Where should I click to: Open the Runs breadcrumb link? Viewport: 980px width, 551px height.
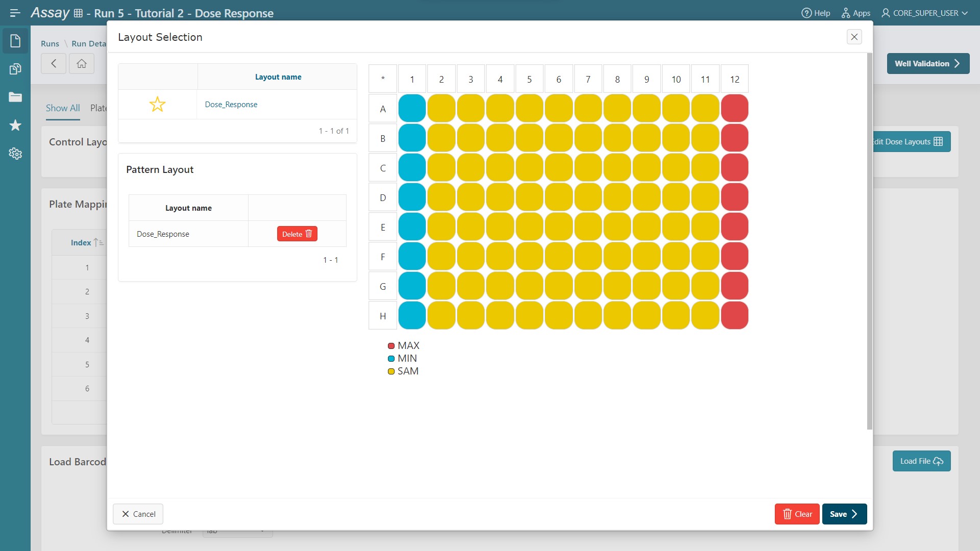(50, 43)
